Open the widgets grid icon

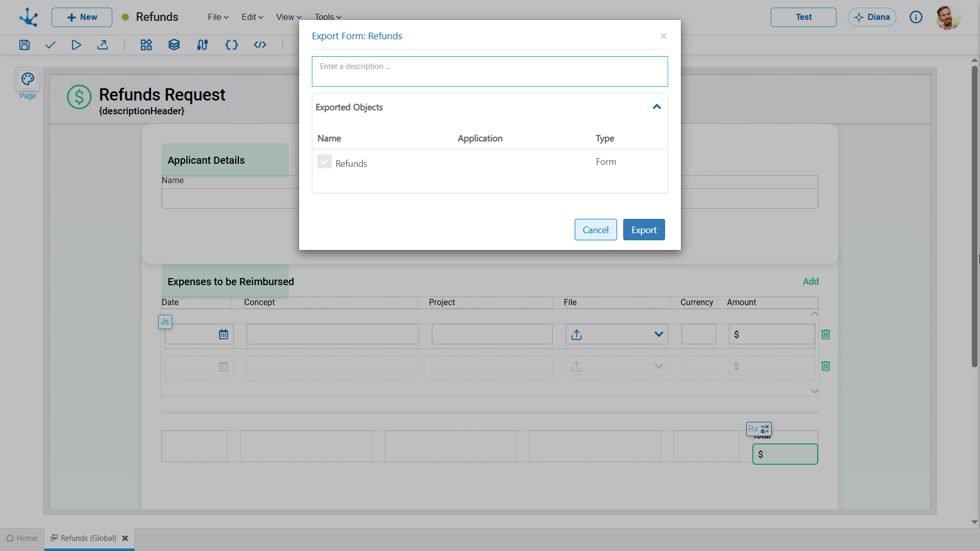[x=146, y=45]
